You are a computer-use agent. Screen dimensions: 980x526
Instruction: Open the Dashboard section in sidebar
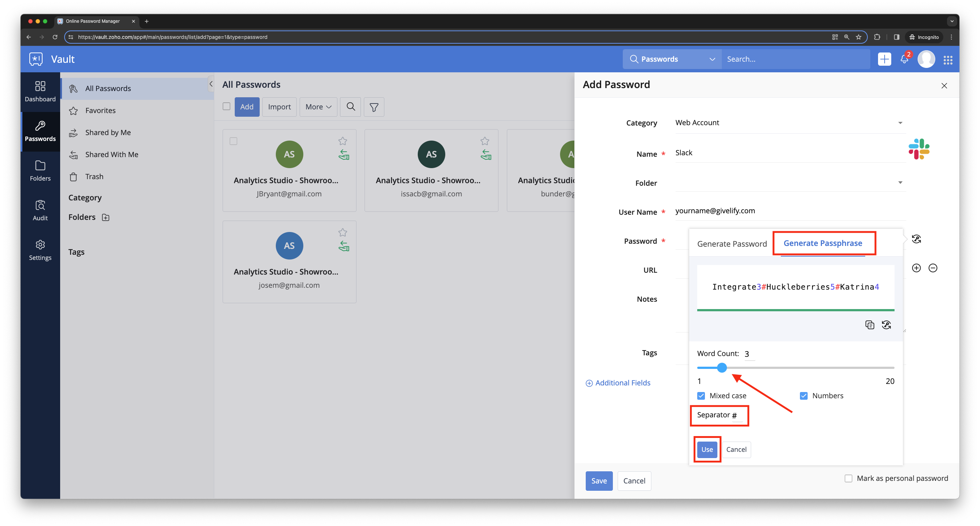coord(40,91)
